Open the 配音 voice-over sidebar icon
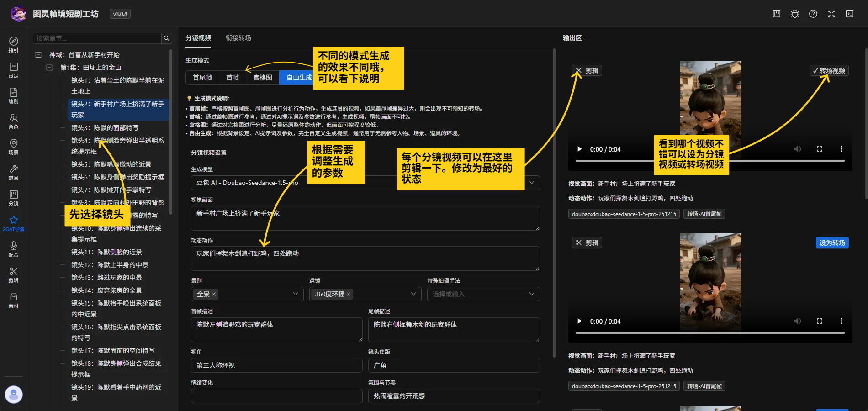This screenshot has width=868, height=411. tap(14, 249)
